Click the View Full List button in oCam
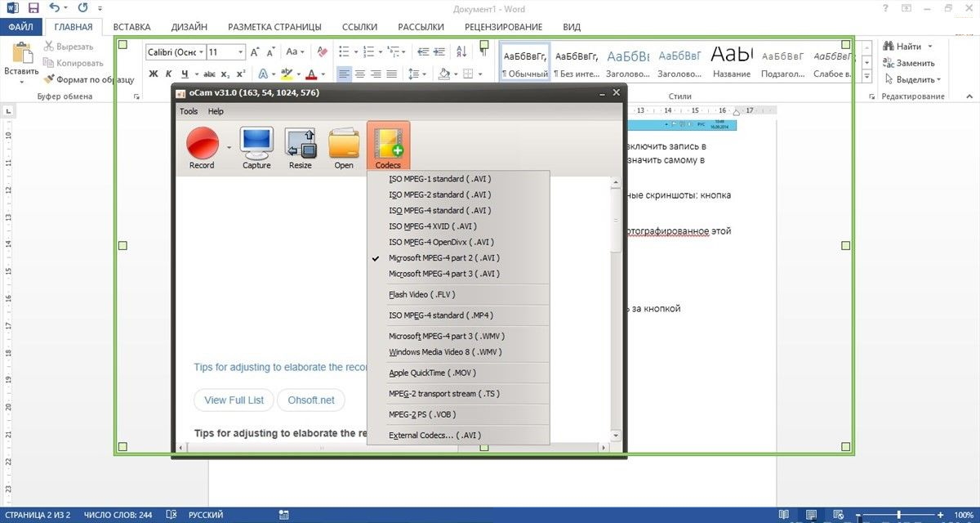Image resolution: width=980 pixels, height=523 pixels. (234, 400)
